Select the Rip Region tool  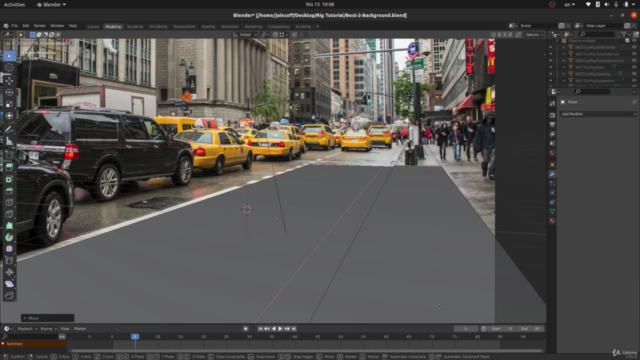pyautogui.click(x=9, y=296)
